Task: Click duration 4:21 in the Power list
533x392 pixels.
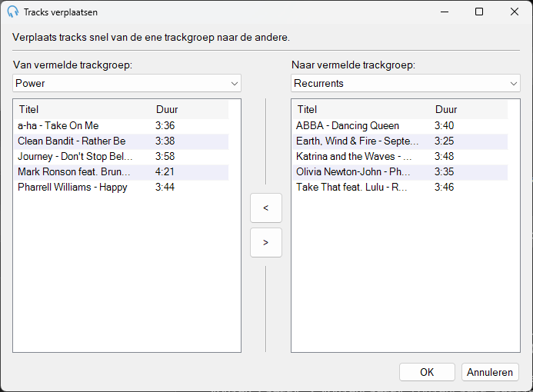Action: point(165,171)
